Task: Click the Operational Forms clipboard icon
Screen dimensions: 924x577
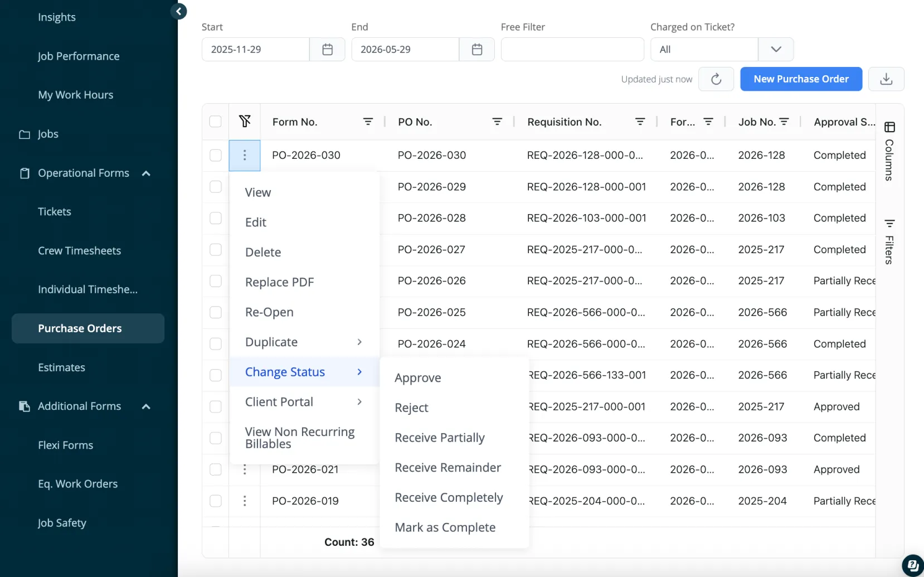Action: [x=25, y=173]
